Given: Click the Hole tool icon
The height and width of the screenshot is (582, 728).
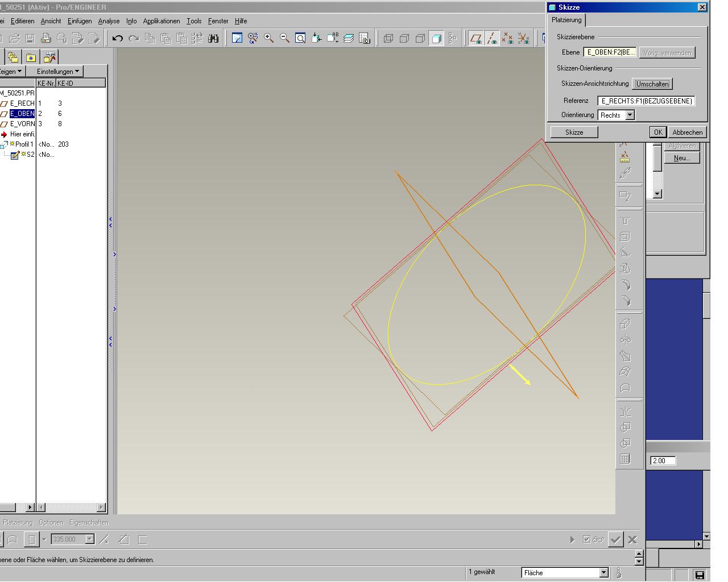Looking at the screenshot, I should pyautogui.click(x=625, y=221).
